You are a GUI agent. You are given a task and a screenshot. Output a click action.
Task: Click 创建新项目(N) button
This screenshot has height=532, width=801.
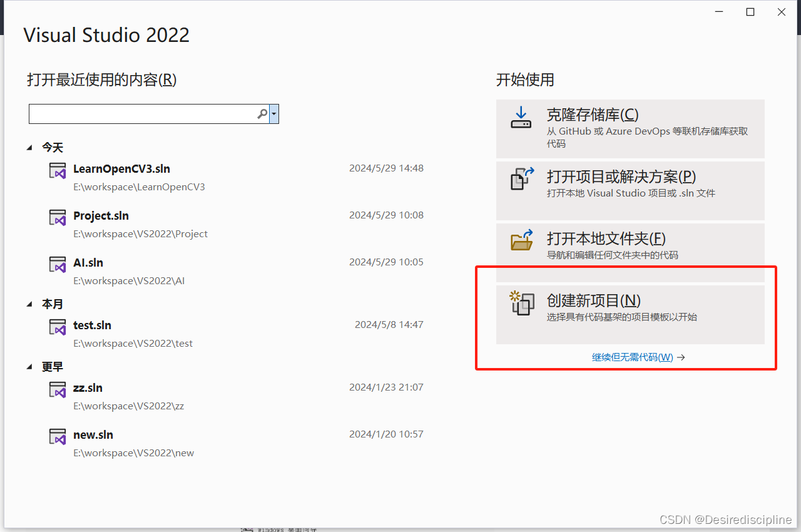pos(630,314)
